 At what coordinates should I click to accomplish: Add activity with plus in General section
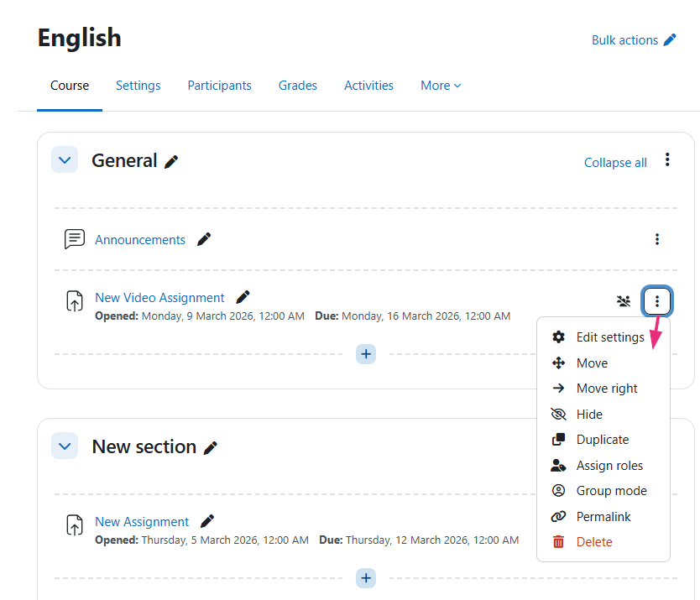[x=366, y=354]
